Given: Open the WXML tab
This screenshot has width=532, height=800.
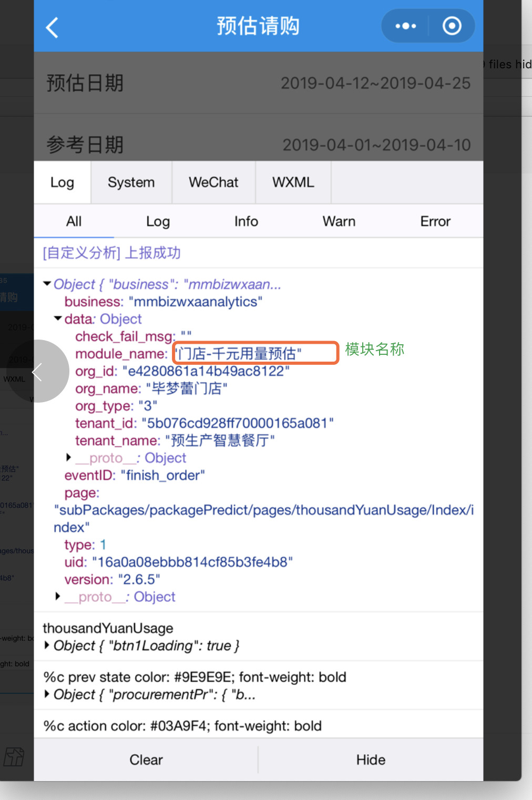Looking at the screenshot, I should pos(293,182).
